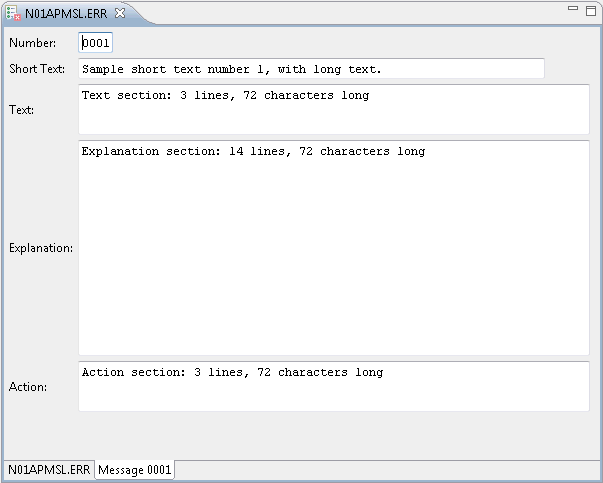This screenshot has width=603, height=483.
Task: Click into the Short Text input field
Action: (x=311, y=68)
